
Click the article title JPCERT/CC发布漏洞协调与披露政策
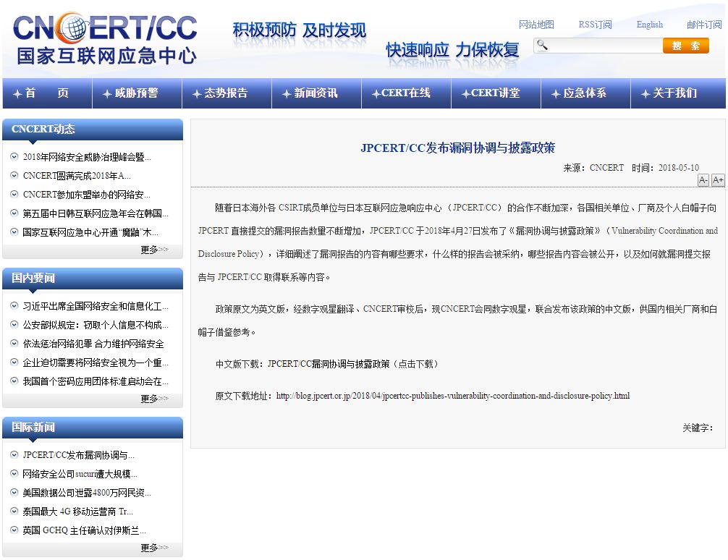coord(458,148)
